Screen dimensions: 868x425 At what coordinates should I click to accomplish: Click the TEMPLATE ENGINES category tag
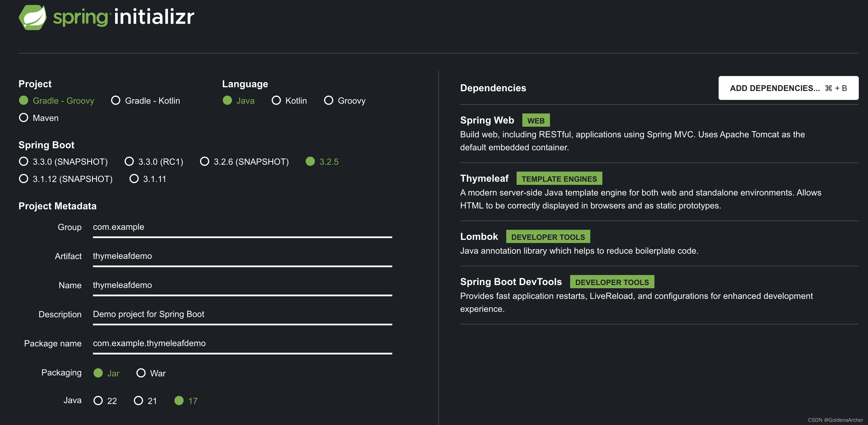(x=559, y=179)
